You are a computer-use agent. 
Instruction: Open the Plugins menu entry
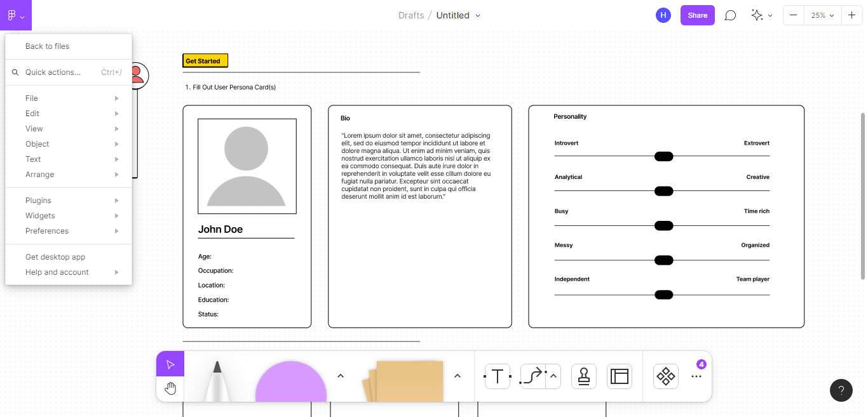[x=38, y=200]
